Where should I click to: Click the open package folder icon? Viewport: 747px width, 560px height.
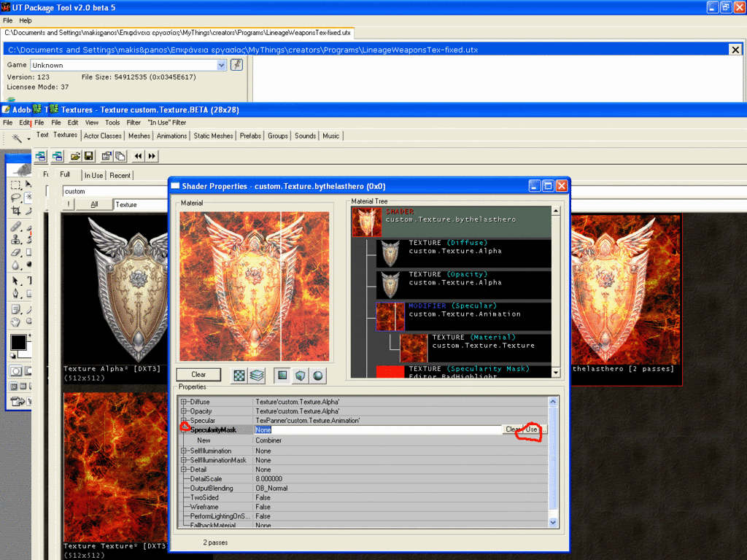click(75, 156)
